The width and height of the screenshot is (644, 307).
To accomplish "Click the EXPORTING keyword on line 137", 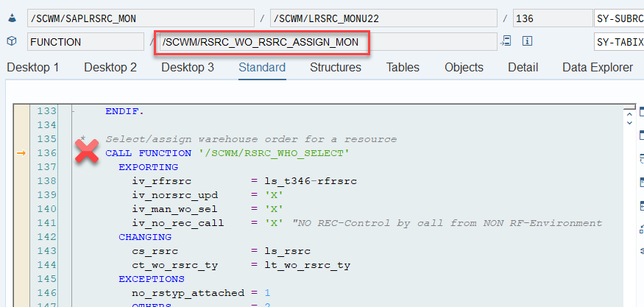I will coord(148,167).
